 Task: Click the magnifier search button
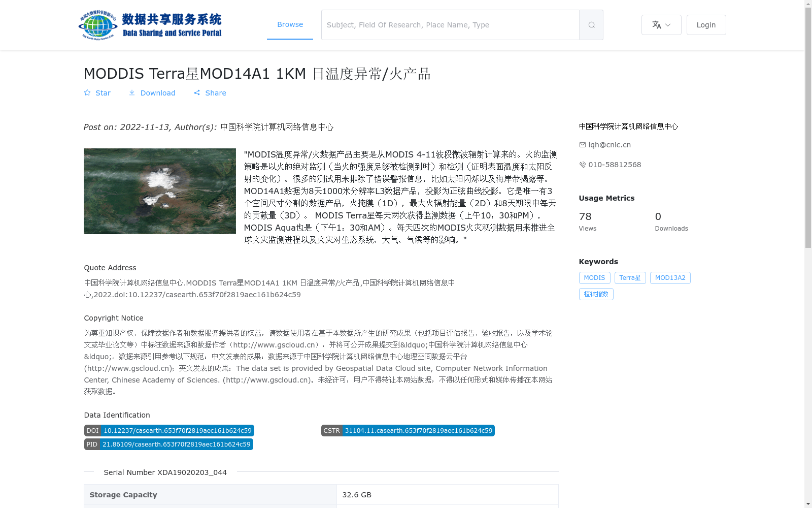591,25
